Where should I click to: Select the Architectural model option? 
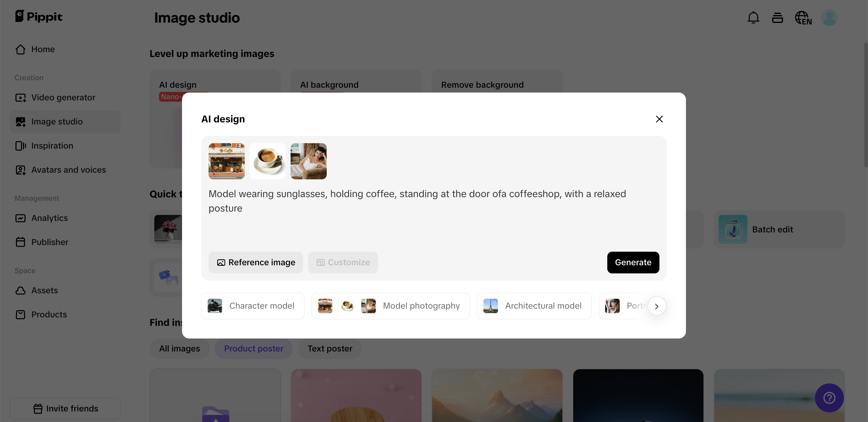534,306
